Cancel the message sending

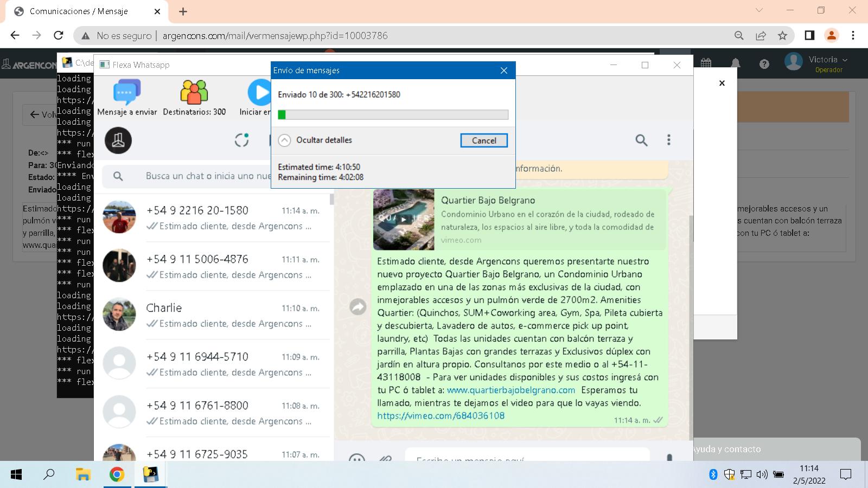click(484, 140)
